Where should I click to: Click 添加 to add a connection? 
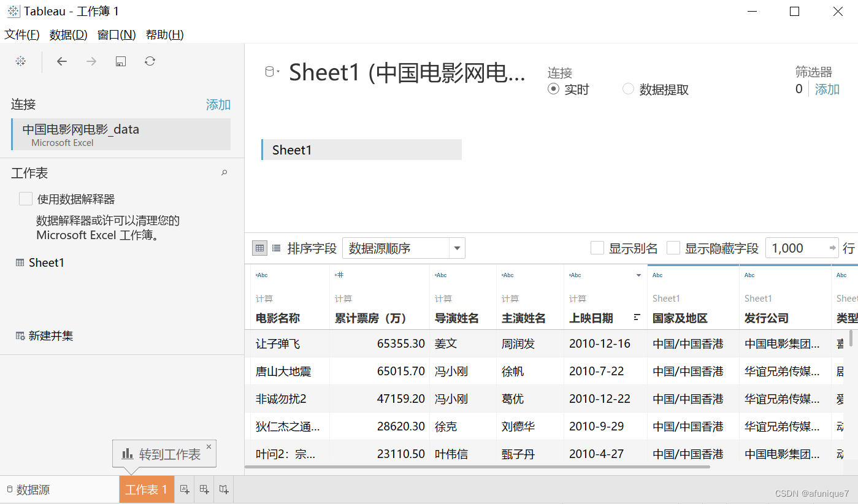218,105
